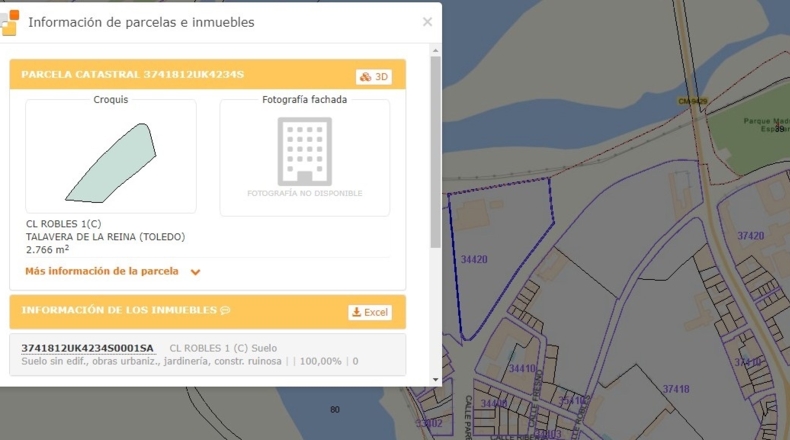Open reference 3741812UK4234S0001SA link
Viewport: 790px width, 440px height.
click(x=87, y=348)
